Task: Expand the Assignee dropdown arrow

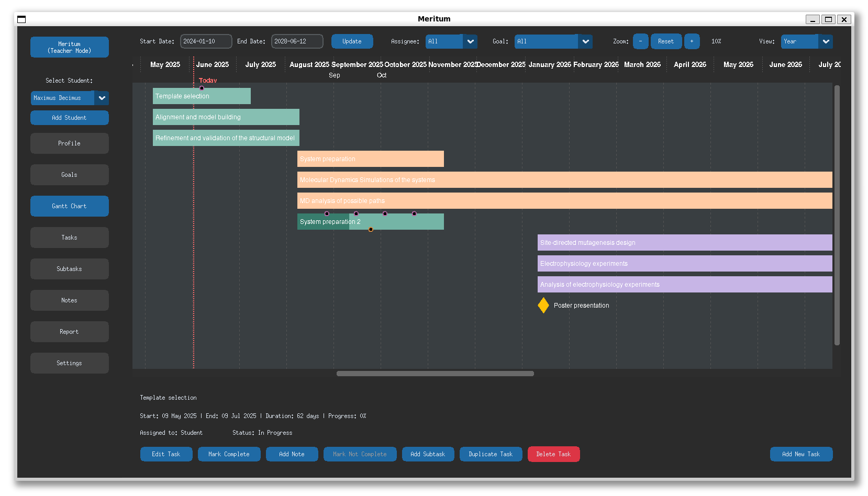Action: coord(470,41)
